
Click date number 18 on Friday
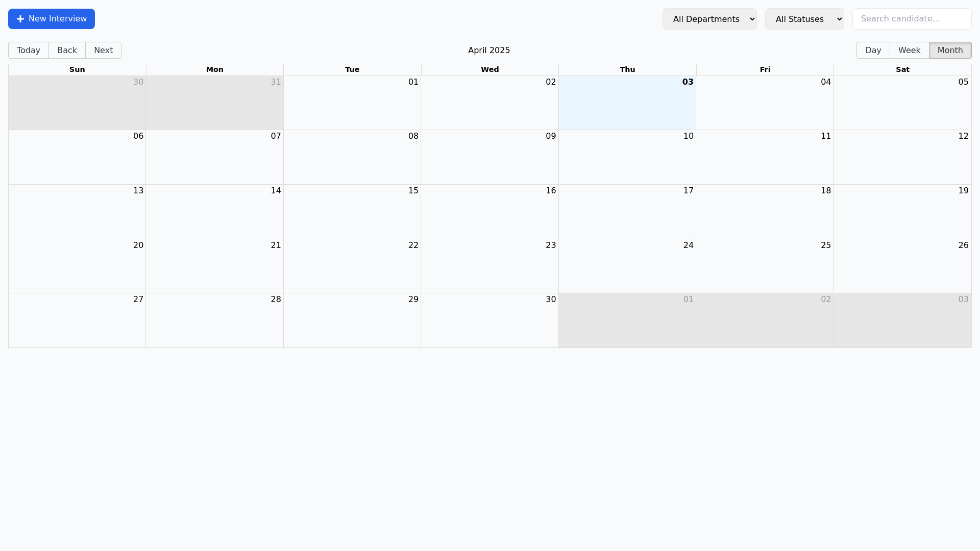tap(825, 190)
